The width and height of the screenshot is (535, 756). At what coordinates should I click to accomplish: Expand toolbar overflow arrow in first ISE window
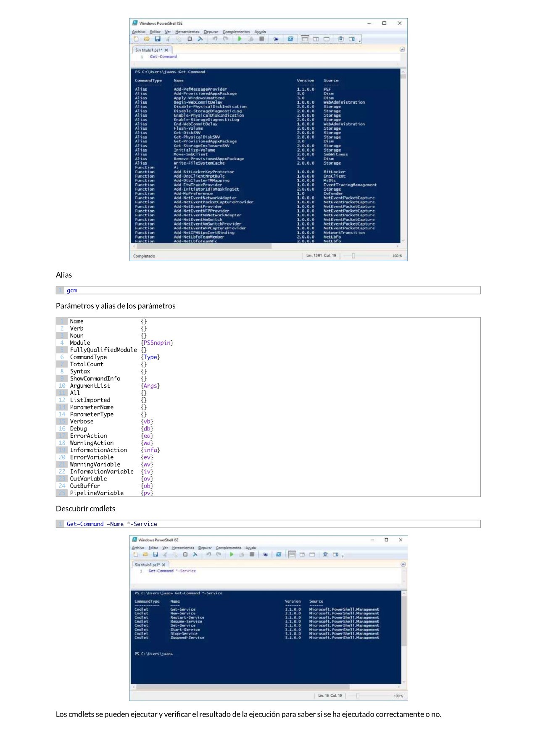coord(360,41)
